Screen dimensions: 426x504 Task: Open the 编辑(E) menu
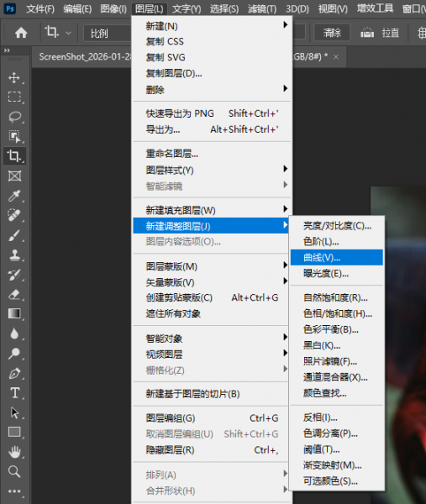tap(77, 8)
